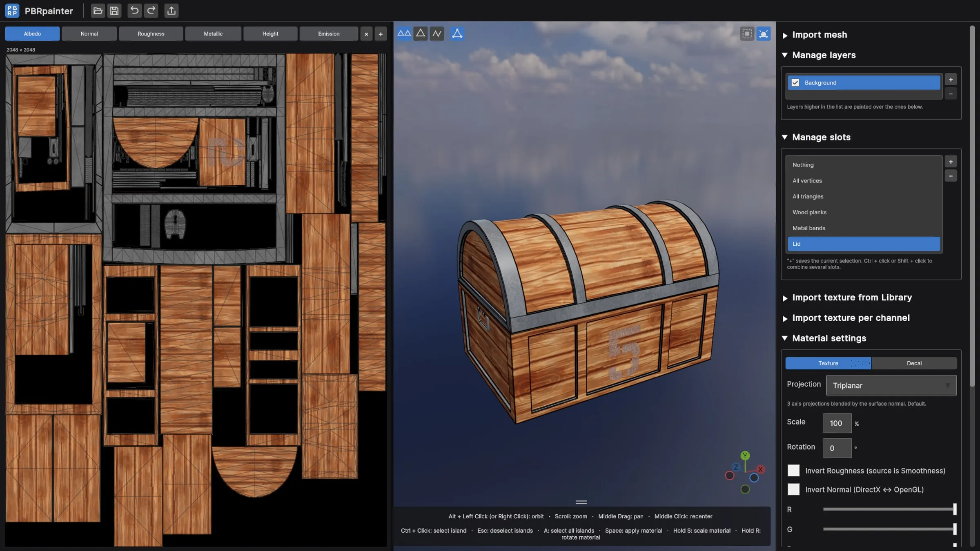The image size is (980, 551).
Task: Click the dashed-square frame icon in viewport
Action: 747,33
